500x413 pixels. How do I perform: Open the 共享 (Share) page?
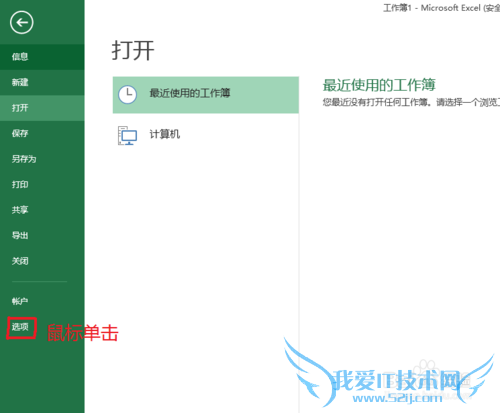coord(42,210)
